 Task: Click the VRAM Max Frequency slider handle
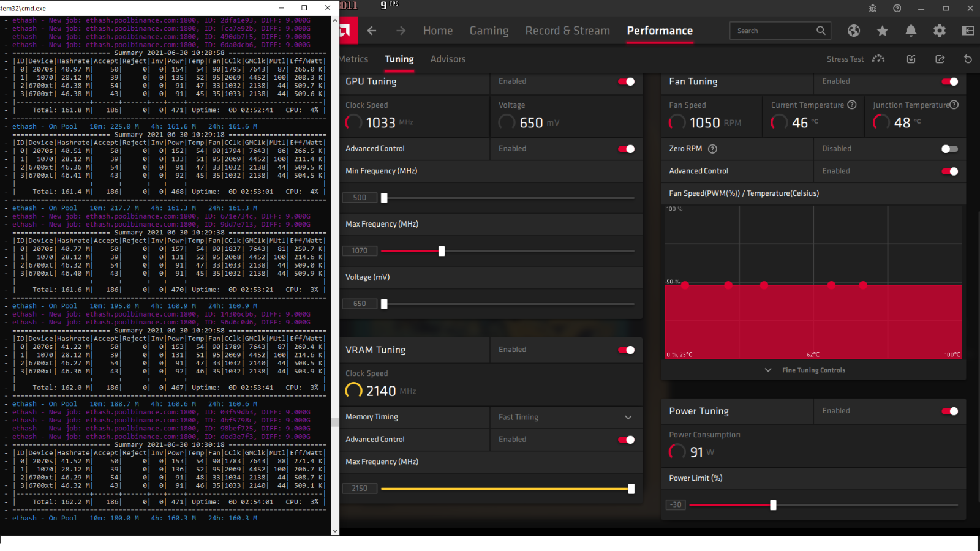(x=631, y=489)
